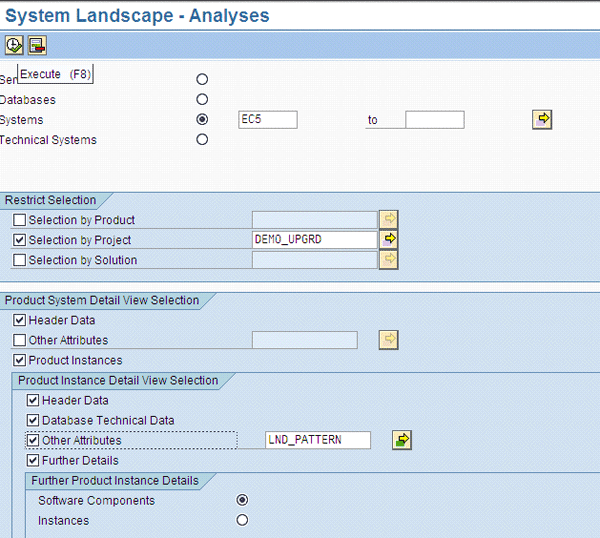Enable Selection by Solution checkbox
This screenshot has width=600, height=538.
point(20,260)
